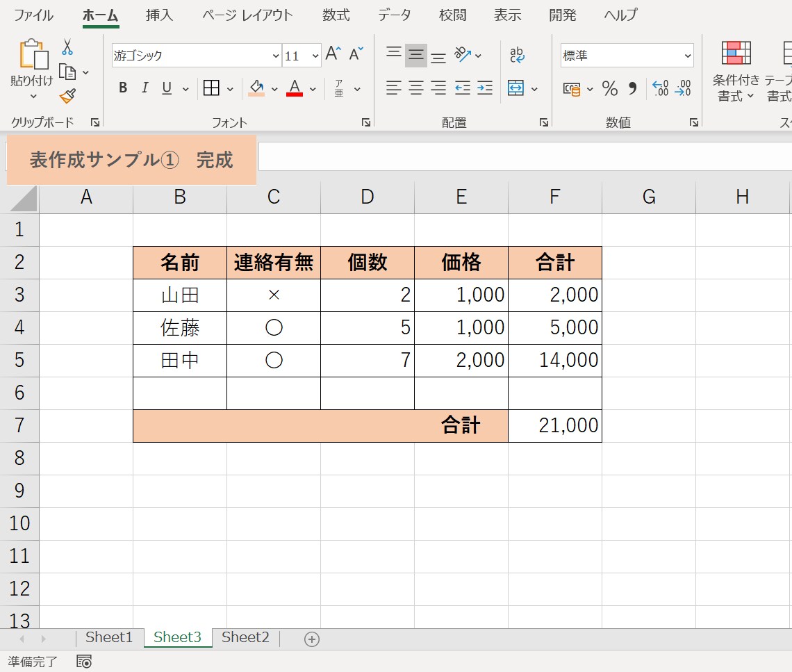The width and height of the screenshot is (792, 672).
Task: Apply comma style number format
Action: point(632,89)
